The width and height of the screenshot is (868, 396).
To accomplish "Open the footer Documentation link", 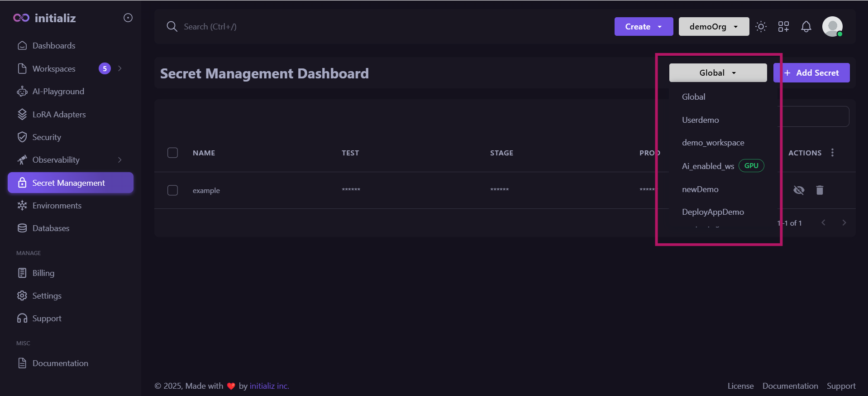I will click(x=790, y=386).
